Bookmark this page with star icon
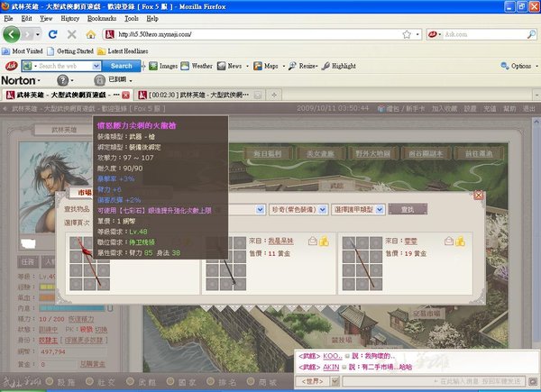 (407, 34)
